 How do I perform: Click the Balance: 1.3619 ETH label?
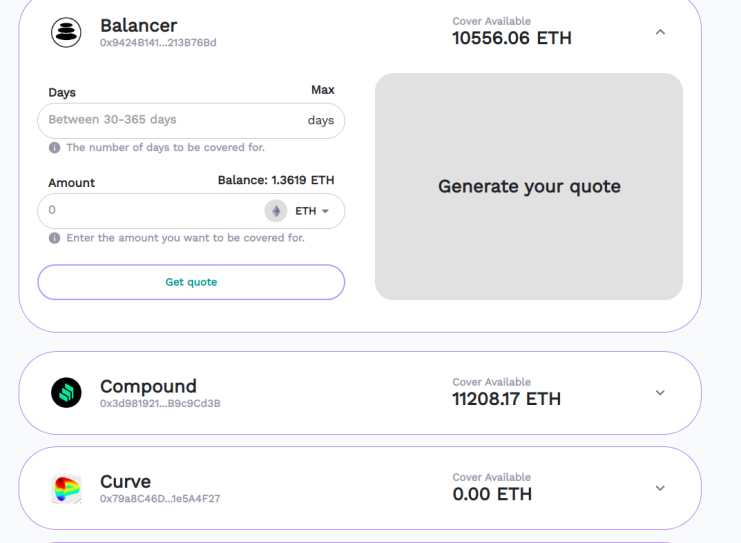click(x=276, y=180)
